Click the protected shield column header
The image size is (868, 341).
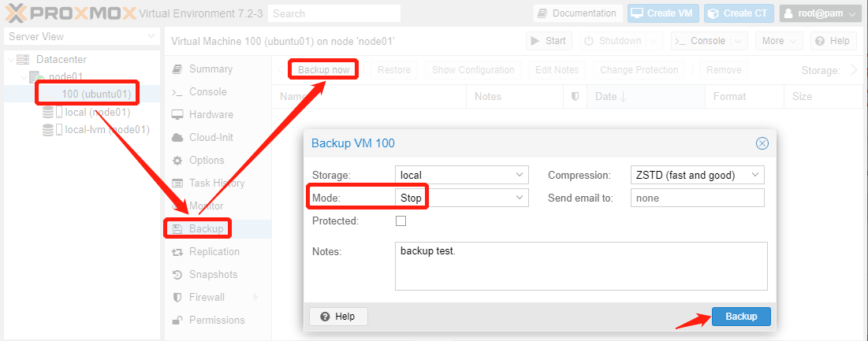pyautogui.click(x=576, y=96)
